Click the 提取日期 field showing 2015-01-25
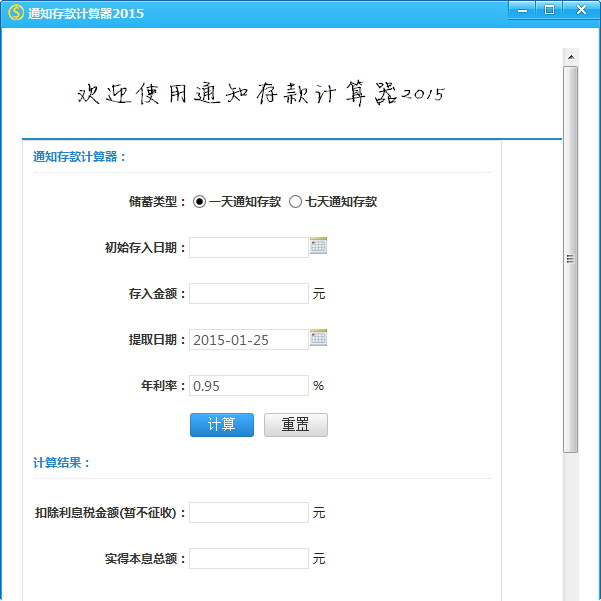The height and width of the screenshot is (601, 601). tap(249, 340)
